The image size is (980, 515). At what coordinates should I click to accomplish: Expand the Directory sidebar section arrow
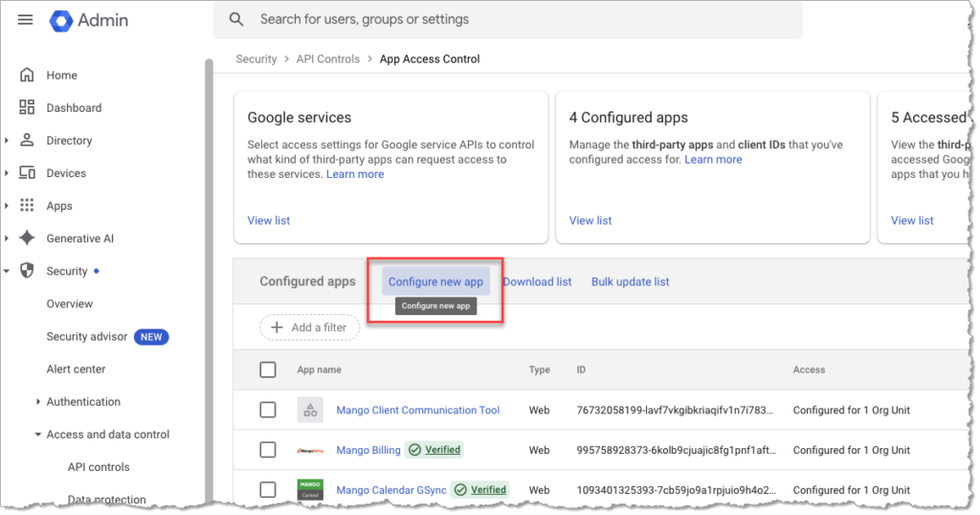[x=7, y=141]
